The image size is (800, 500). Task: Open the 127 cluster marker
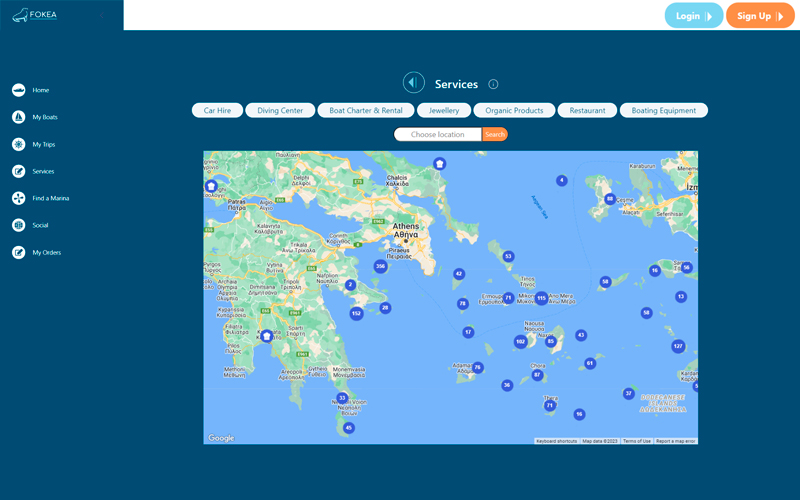(x=678, y=346)
